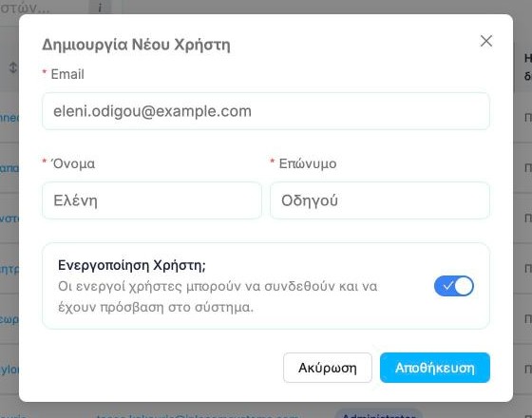Click the dialog title Δημιουργία Νέου Χρήστη
The image size is (532, 418).
tap(136, 45)
